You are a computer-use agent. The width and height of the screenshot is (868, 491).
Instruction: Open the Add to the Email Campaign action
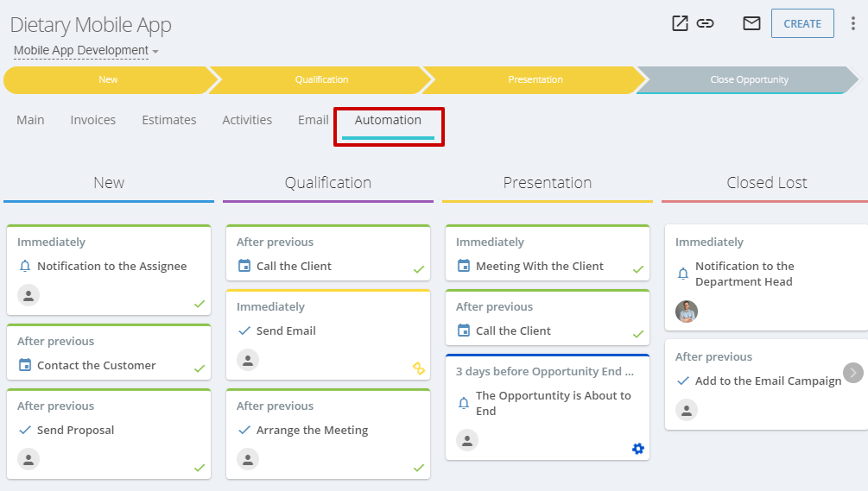pyautogui.click(x=768, y=381)
